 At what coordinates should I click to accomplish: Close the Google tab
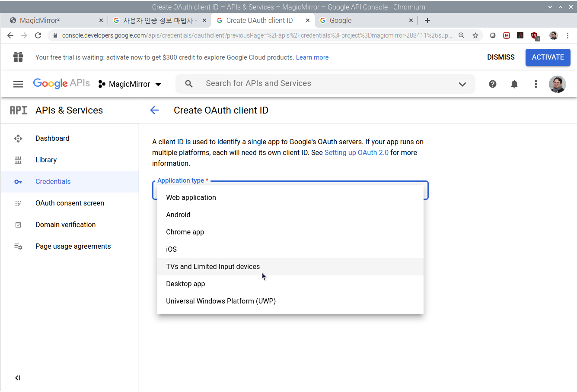pos(411,20)
